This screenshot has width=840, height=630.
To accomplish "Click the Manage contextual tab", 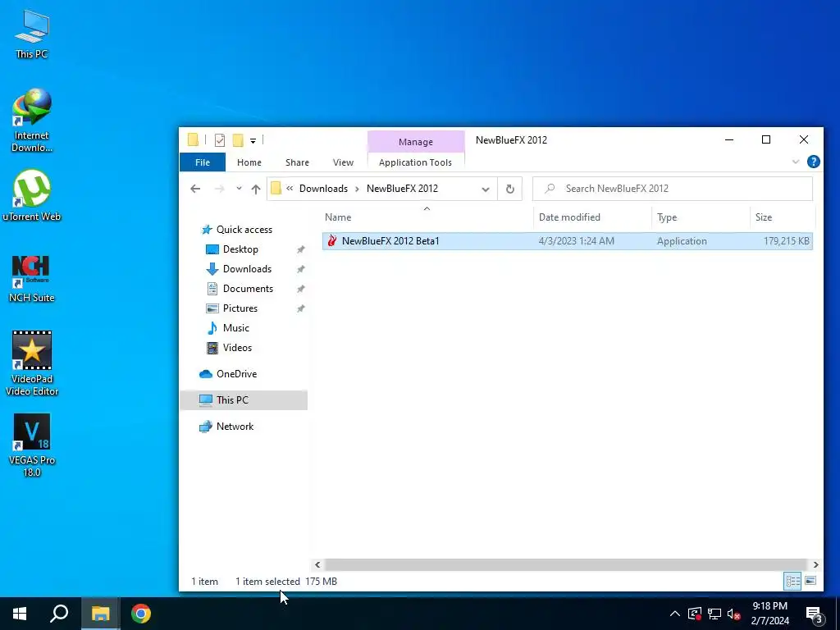I will (x=416, y=142).
